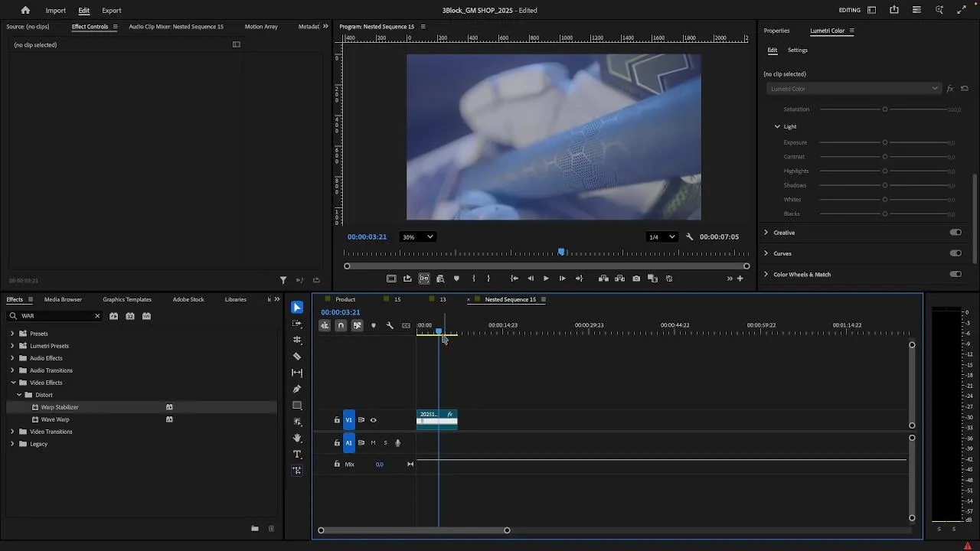Select the Ripple Edit tool
980x551 pixels.
coord(297,340)
